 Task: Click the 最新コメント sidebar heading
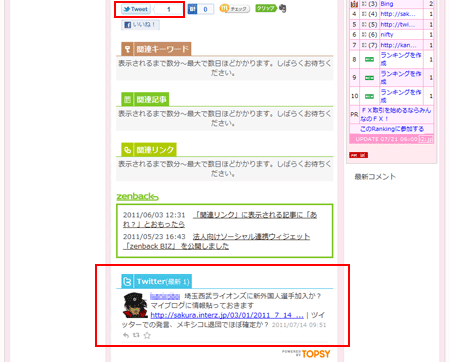[x=375, y=177]
